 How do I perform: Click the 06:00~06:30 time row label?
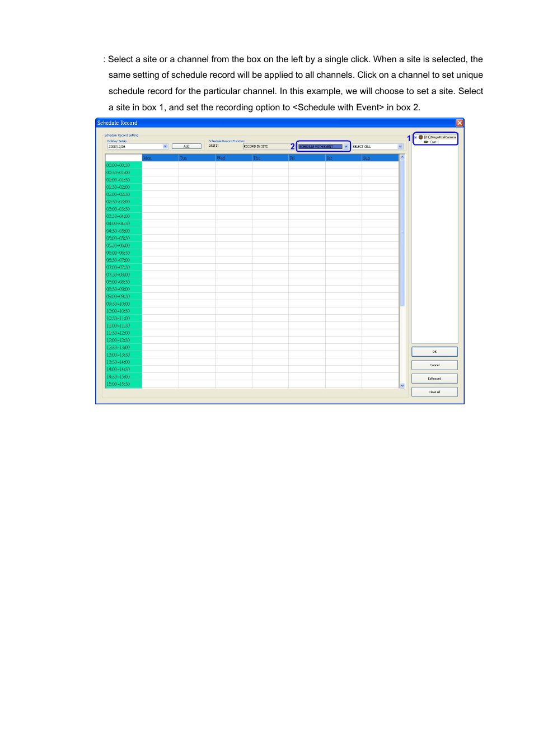click(x=124, y=253)
